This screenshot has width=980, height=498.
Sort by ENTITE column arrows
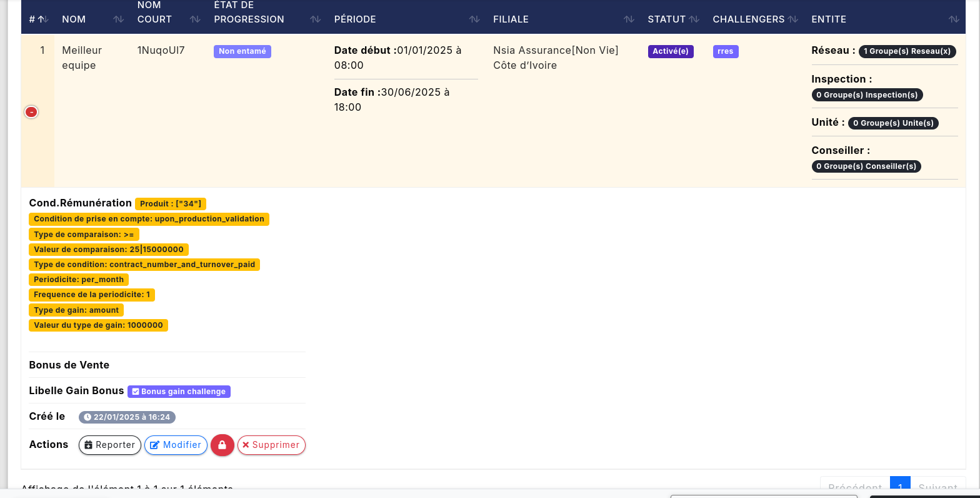click(x=953, y=19)
